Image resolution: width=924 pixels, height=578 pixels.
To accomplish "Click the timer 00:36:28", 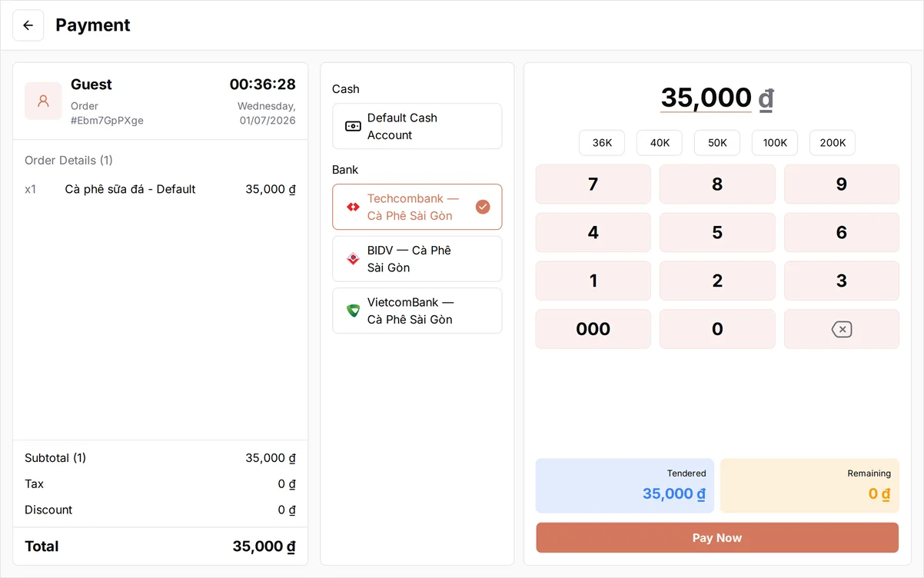I will point(262,85).
